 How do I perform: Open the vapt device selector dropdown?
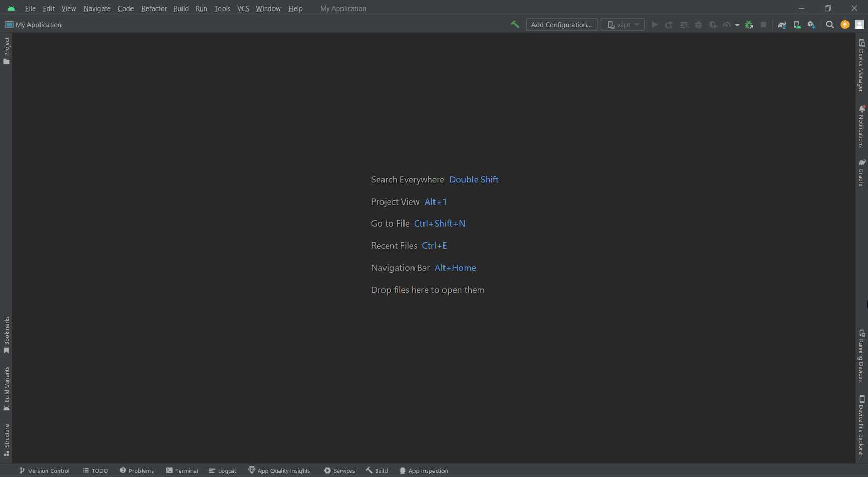coord(622,24)
